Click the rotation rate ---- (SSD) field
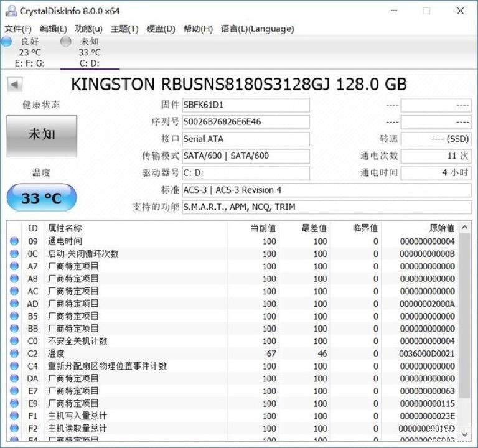This screenshot has width=478, height=448. [436, 139]
